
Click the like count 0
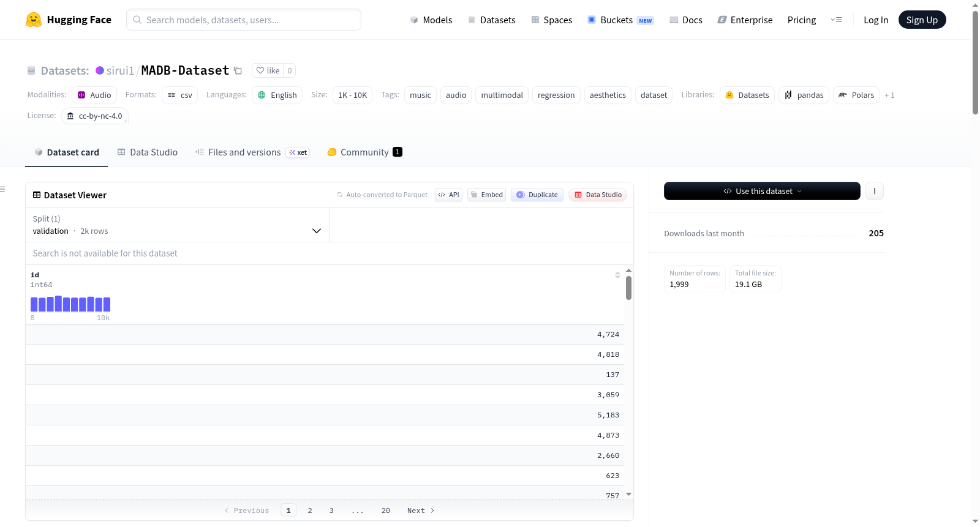pos(290,70)
